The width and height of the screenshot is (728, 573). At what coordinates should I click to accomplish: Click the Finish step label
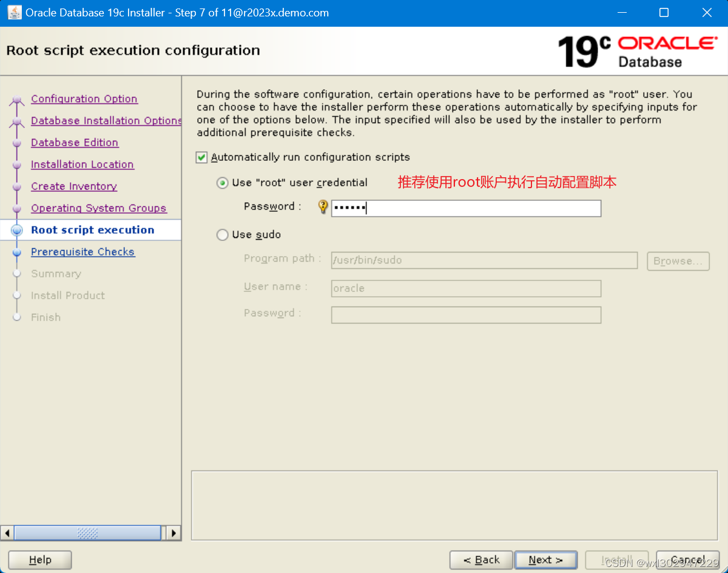click(46, 317)
